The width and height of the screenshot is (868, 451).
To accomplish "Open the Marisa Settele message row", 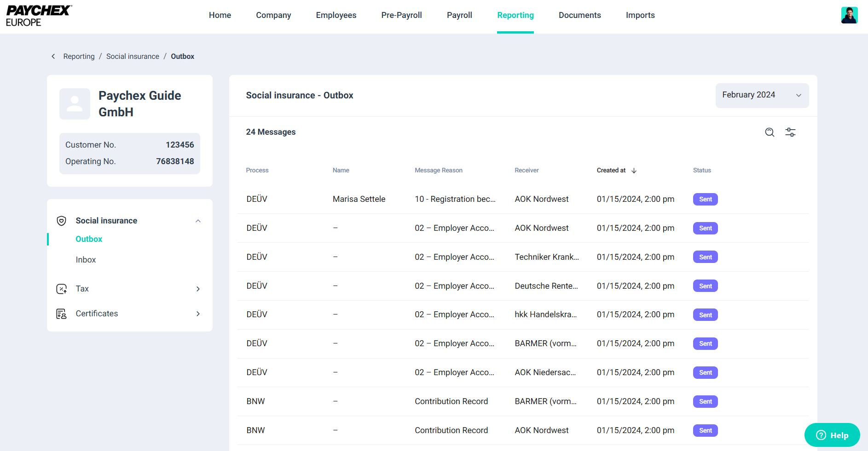I will [359, 199].
